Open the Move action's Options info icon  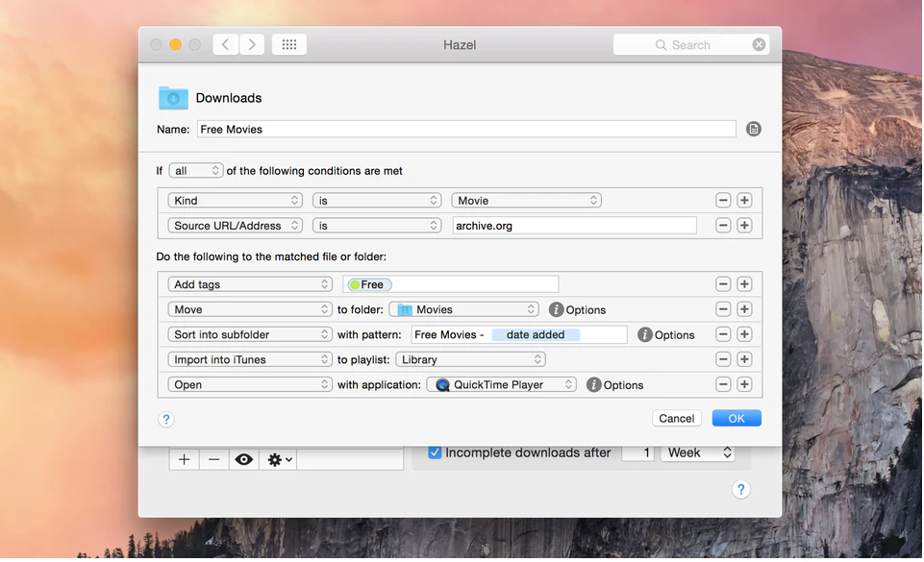(x=556, y=309)
